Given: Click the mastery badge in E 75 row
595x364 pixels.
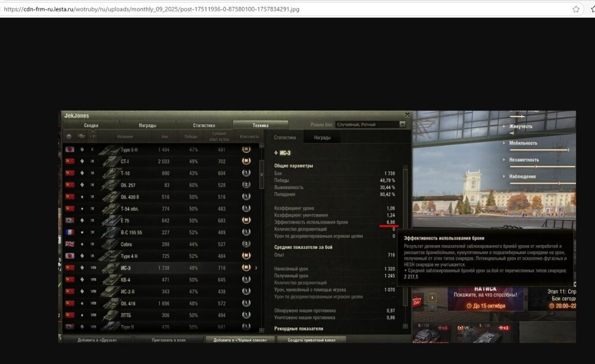Looking at the screenshot, I should [246, 220].
